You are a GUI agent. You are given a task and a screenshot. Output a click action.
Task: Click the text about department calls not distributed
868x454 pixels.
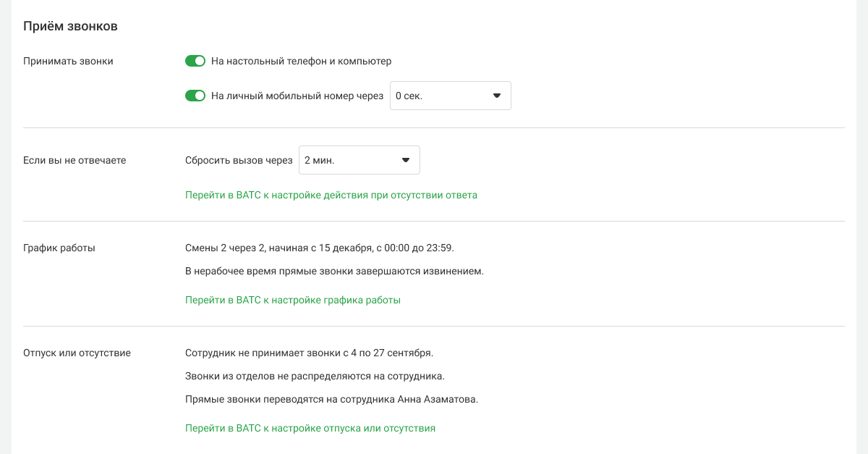tap(315, 377)
